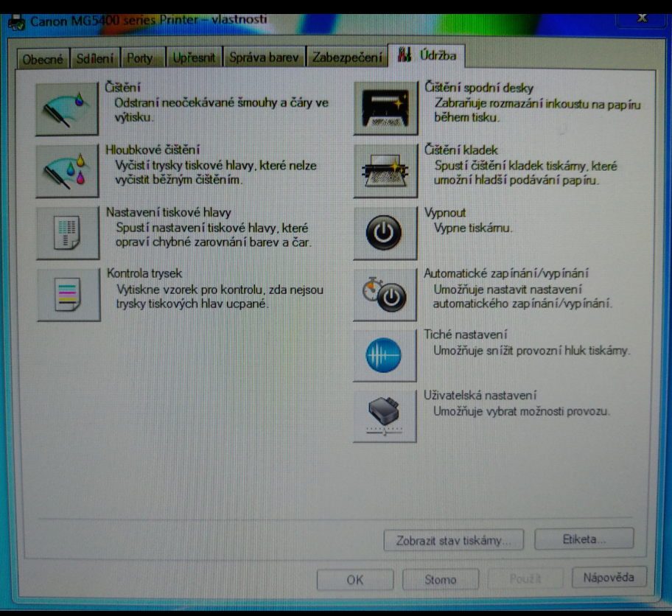Open the Upřesnit tab
Image resolution: width=672 pixels, height=616 pixels.
click(194, 57)
